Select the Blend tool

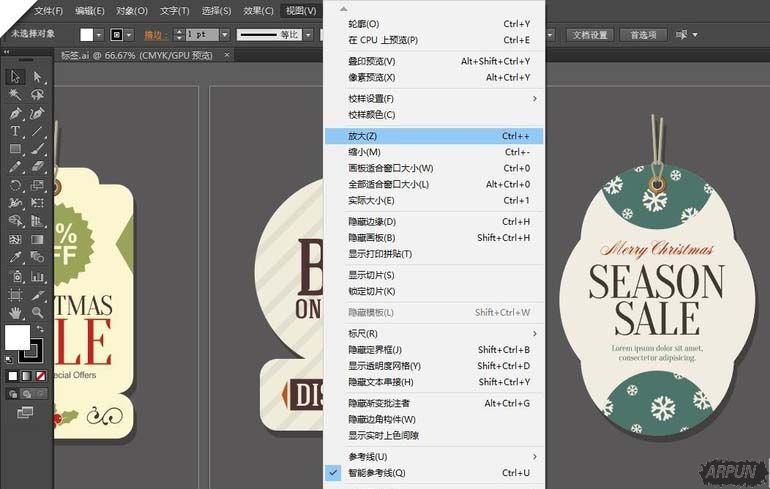coord(37,257)
